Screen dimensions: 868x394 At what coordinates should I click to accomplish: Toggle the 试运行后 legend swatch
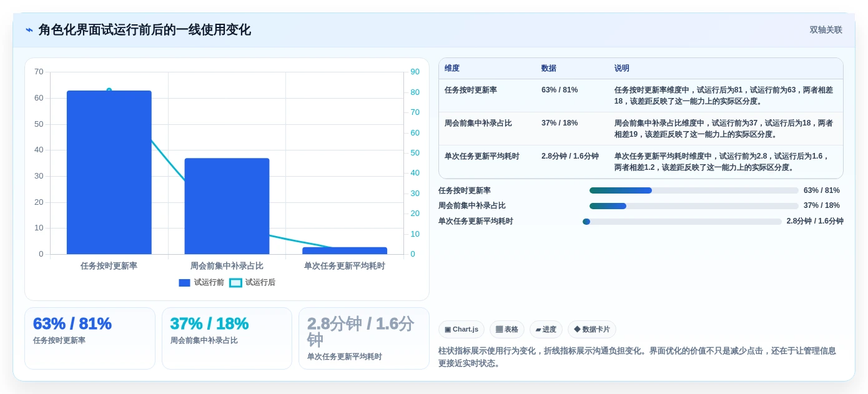[235, 283]
